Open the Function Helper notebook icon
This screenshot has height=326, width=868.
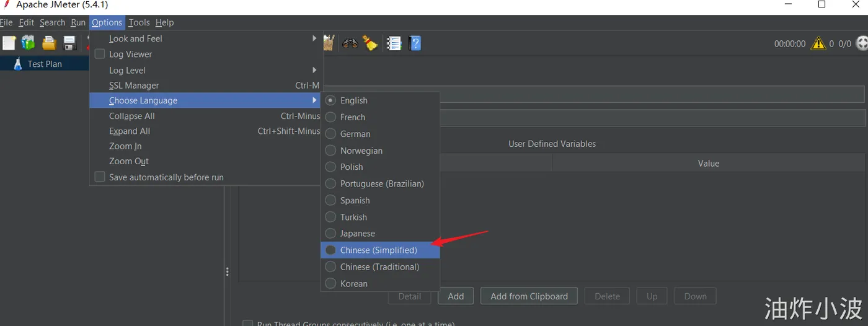pos(394,43)
